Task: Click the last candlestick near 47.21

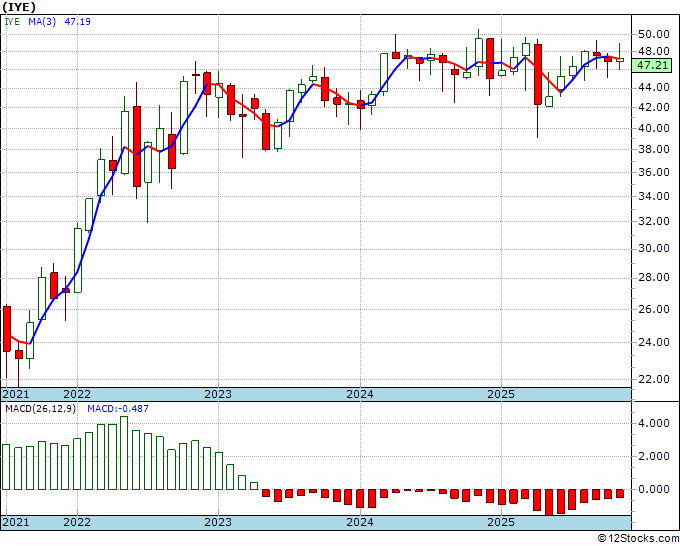Action: (620, 60)
